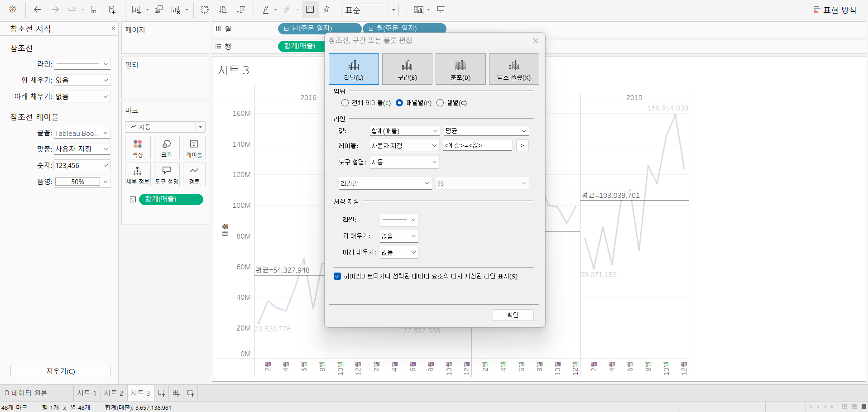
Task: Select the 패널별(P) scope radio button
Action: (x=399, y=103)
